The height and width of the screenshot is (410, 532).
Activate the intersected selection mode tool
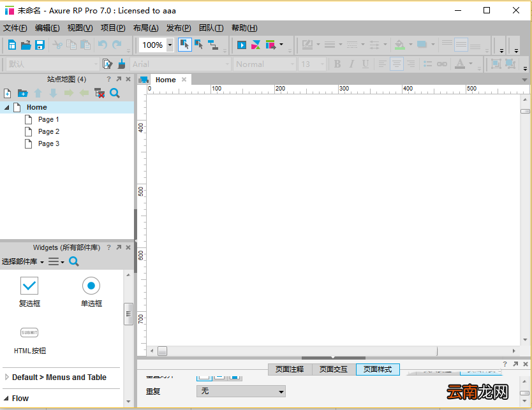click(x=184, y=45)
